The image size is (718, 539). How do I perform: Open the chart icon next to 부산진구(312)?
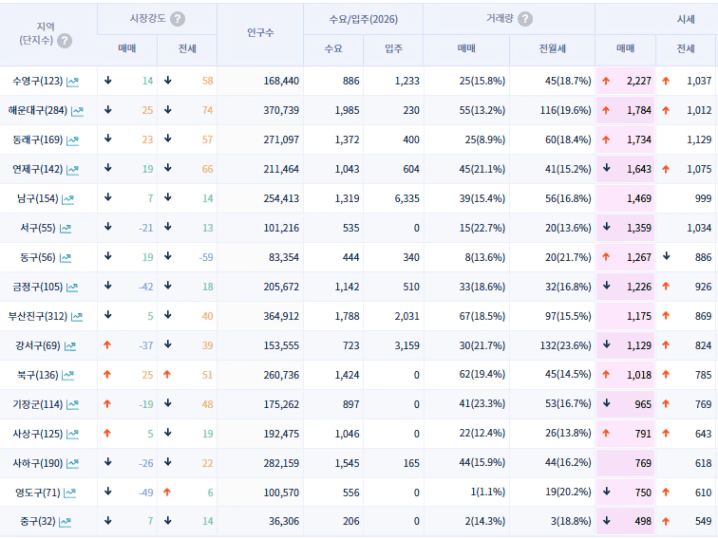pyautogui.click(x=76, y=317)
